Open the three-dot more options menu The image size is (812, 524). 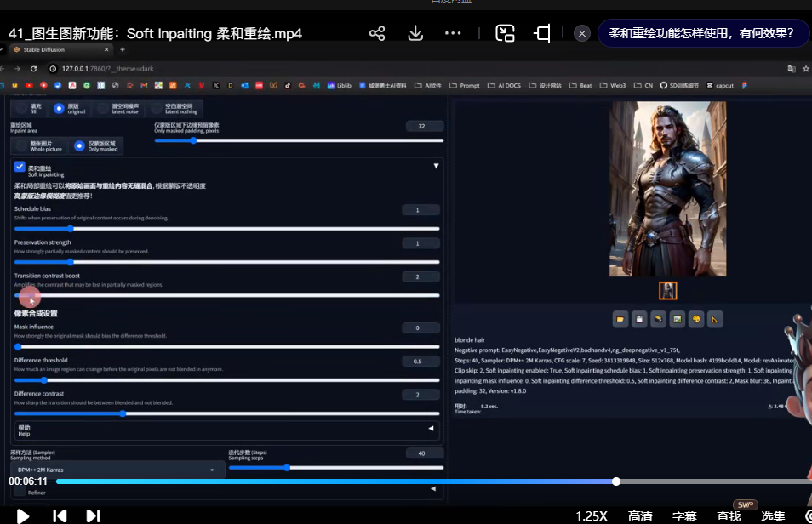coord(453,34)
